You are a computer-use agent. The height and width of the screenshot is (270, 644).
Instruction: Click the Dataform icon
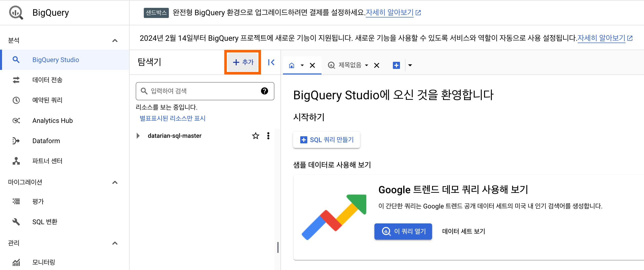point(16,141)
